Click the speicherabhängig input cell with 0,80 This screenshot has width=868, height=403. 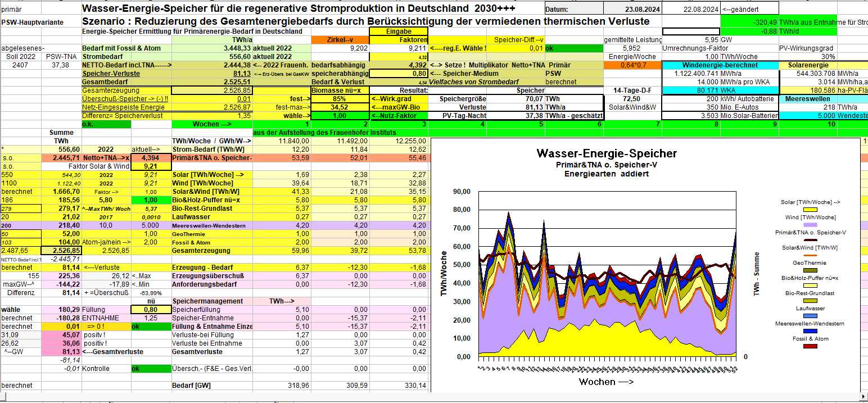[398, 73]
